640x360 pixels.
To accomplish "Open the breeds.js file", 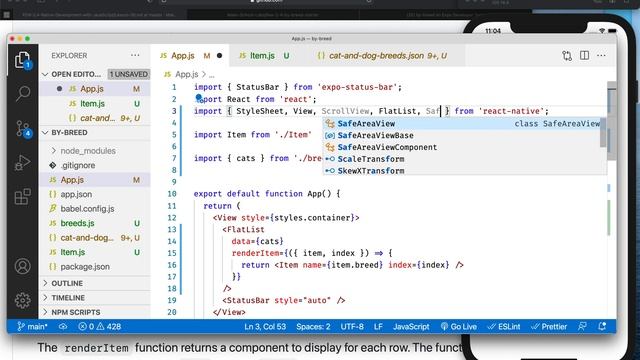I will (x=95, y=223).
